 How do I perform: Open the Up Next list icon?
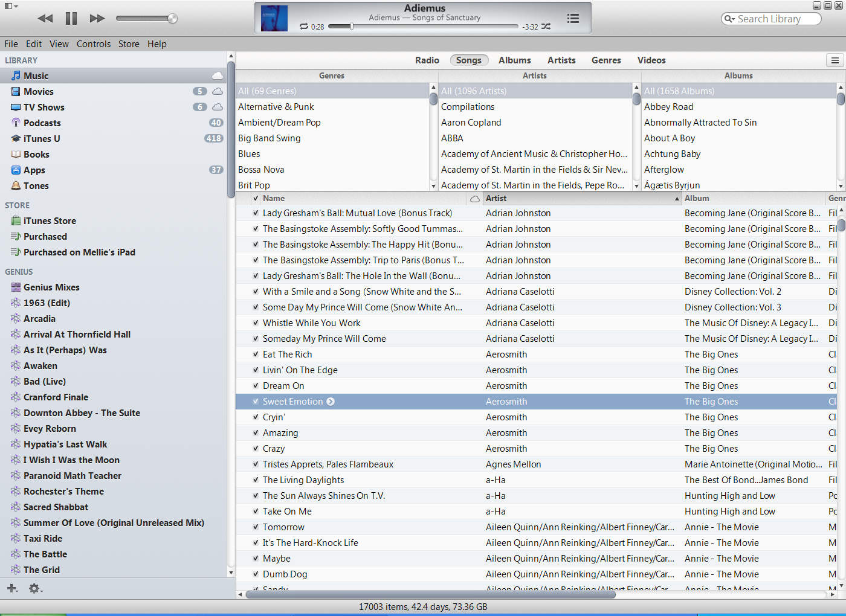point(573,19)
